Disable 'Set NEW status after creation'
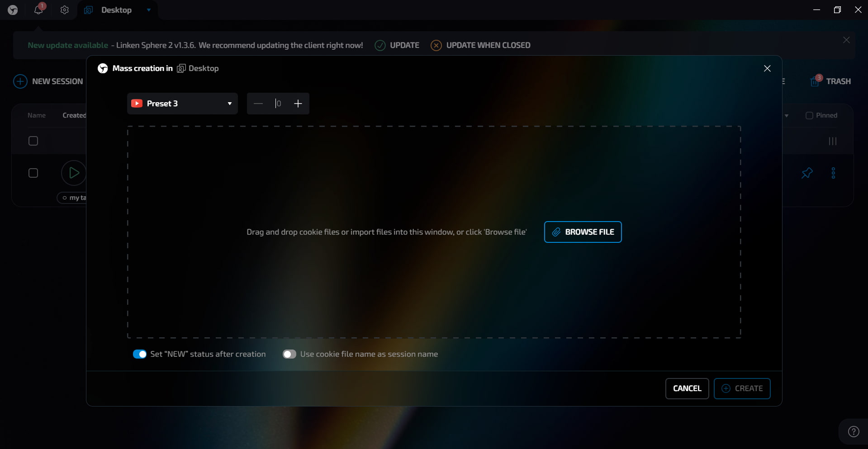Image resolution: width=868 pixels, height=449 pixels. pos(140,354)
